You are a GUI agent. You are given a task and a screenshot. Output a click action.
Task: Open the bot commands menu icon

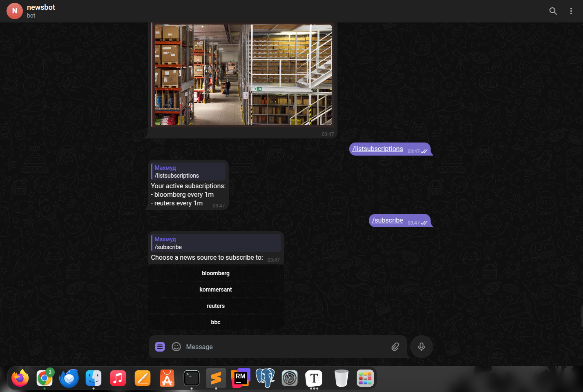(159, 346)
